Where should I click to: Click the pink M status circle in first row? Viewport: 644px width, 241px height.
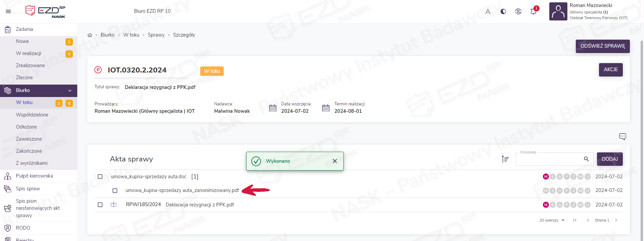[x=546, y=177]
